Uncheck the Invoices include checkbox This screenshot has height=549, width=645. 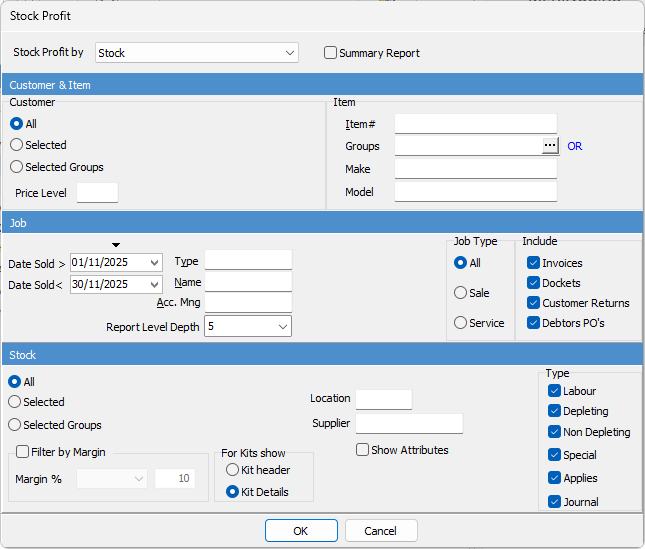pyautogui.click(x=534, y=262)
